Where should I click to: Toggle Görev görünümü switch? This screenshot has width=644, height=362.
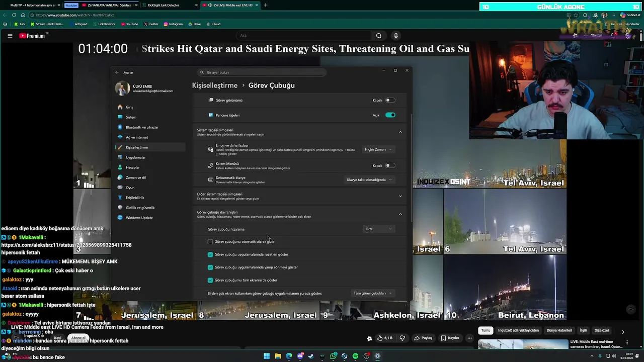pos(390,100)
